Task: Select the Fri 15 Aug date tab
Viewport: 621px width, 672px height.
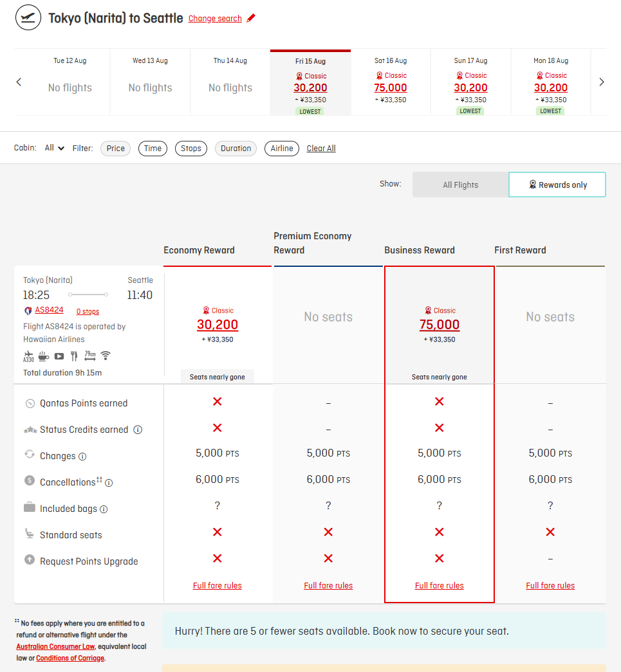Action: coord(310,83)
